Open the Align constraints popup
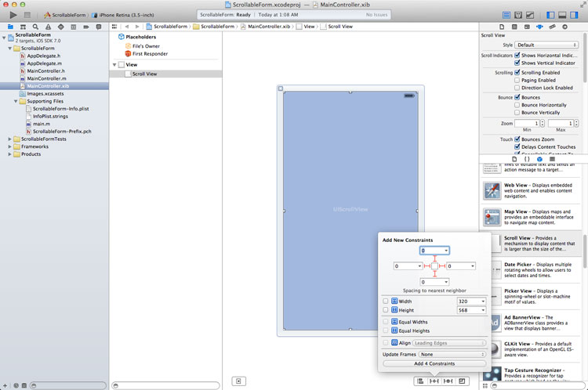The height and width of the screenshot is (390, 588). click(420, 381)
